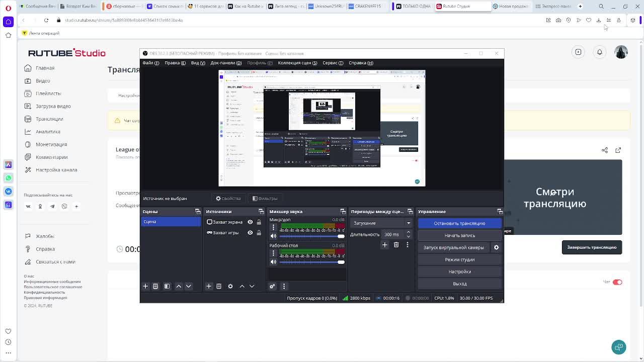This screenshot has width=644, height=362.
Task: Open the Док-панели menu in OBS
Action: click(226, 63)
